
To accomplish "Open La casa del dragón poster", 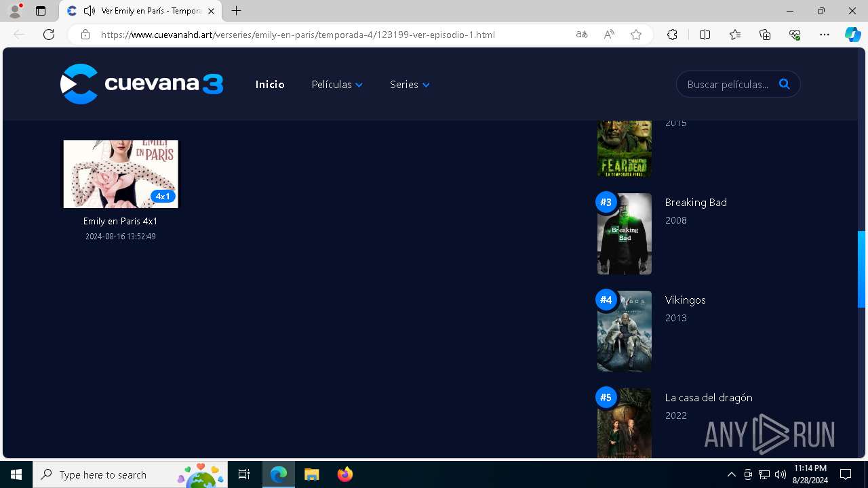I will [x=625, y=424].
